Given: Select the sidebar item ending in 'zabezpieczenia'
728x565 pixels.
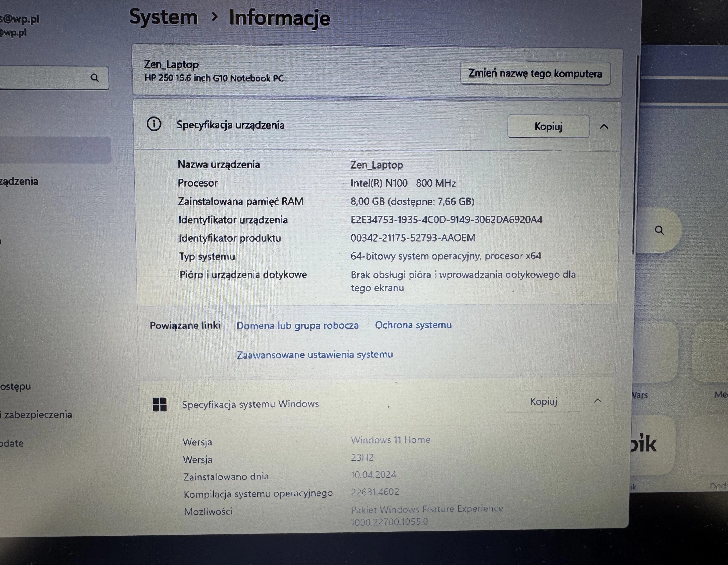Looking at the screenshot, I should [x=36, y=415].
